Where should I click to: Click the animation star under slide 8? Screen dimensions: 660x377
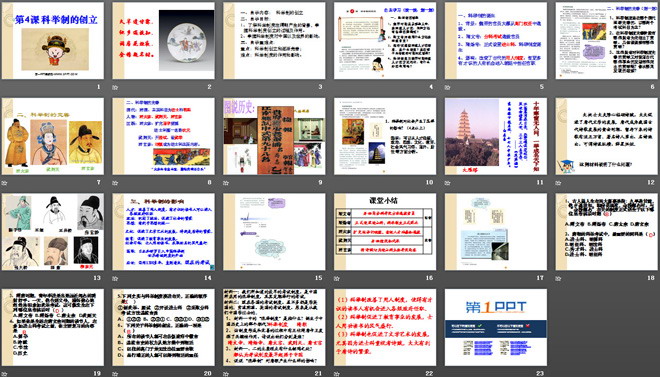click(115, 183)
